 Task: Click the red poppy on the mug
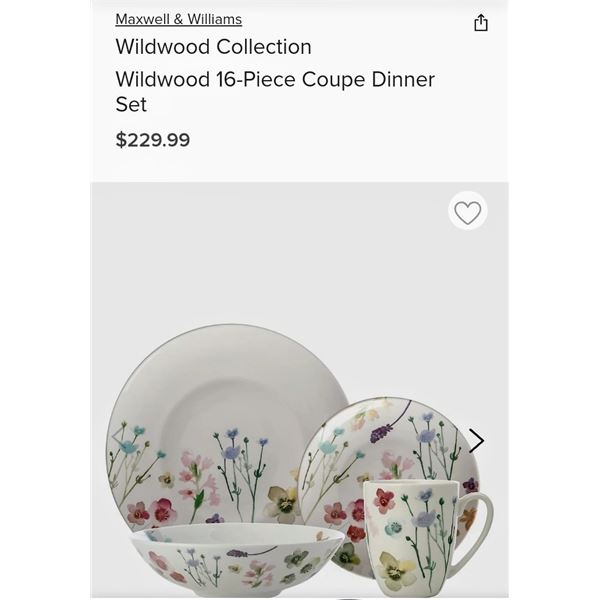[x=385, y=500]
